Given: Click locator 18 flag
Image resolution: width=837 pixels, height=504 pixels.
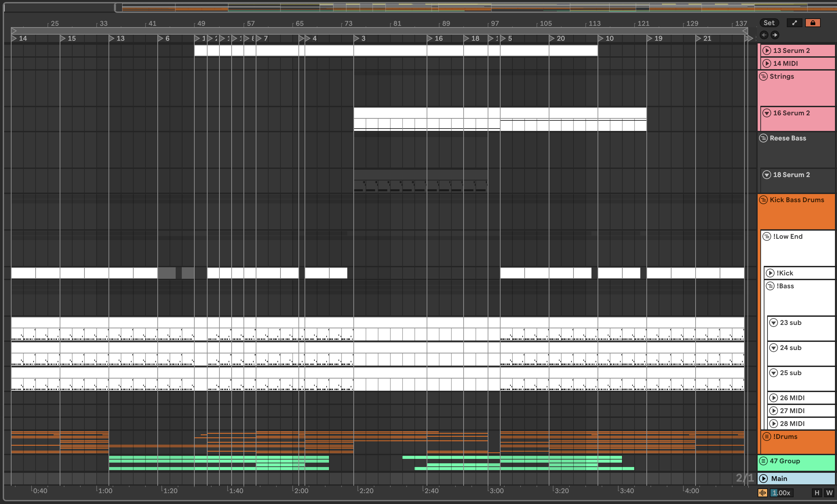Looking at the screenshot, I should (x=467, y=38).
